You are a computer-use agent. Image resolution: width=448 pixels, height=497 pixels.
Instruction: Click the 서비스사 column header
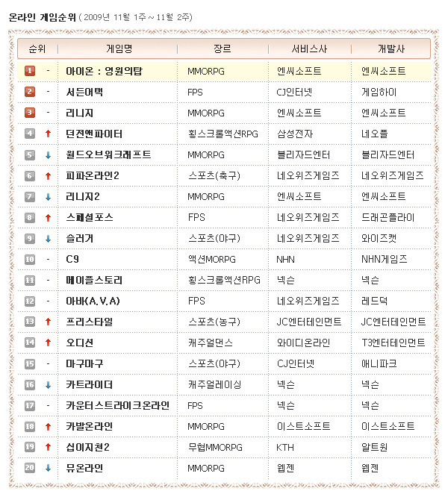[308, 49]
